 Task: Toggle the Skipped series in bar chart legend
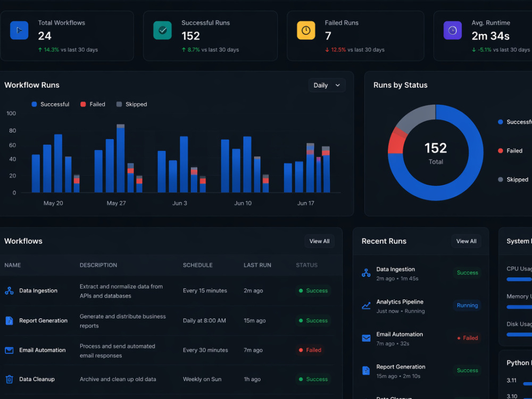coord(131,104)
